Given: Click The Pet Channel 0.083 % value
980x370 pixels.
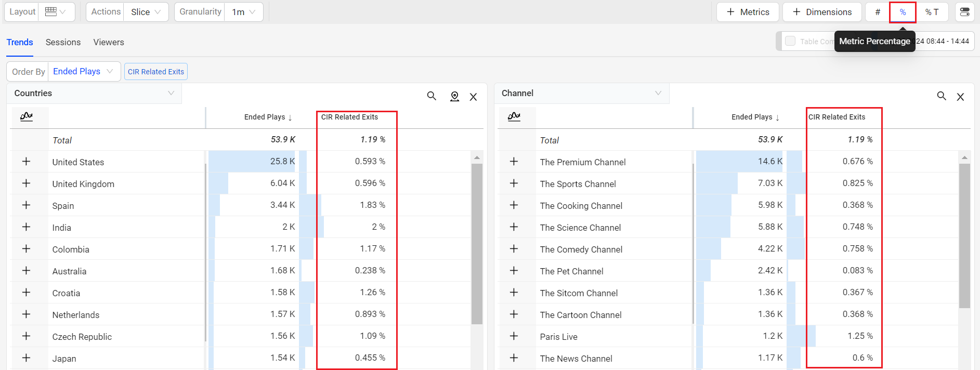Looking at the screenshot, I should pyautogui.click(x=858, y=271).
